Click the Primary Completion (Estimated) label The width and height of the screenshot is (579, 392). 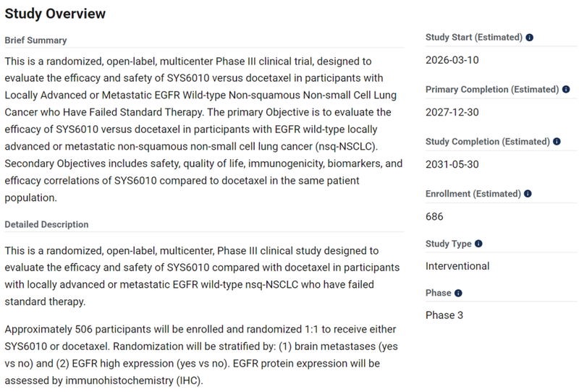coord(492,90)
